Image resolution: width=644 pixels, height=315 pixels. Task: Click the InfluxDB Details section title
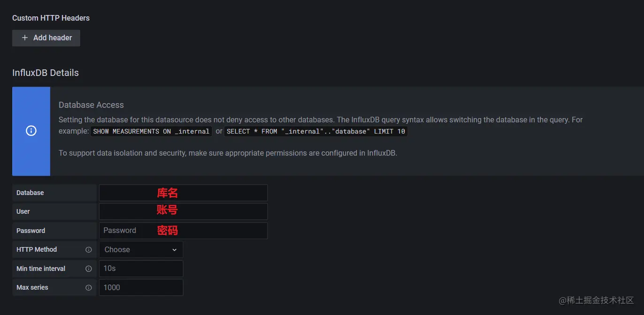(x=45, y=73)
